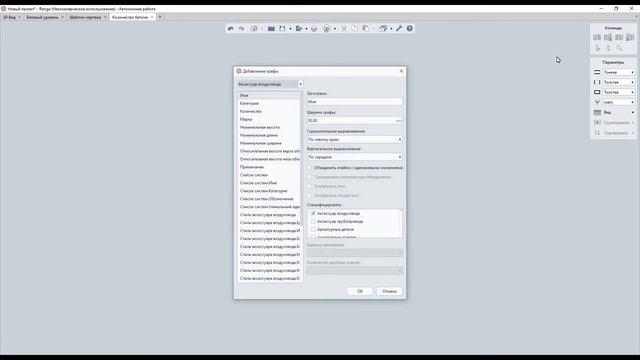Click the fourth column command icon under Команды
Image resolution: width=640 pixels, height=360 pixels.
pyautogui.click(x=630, y=38)
